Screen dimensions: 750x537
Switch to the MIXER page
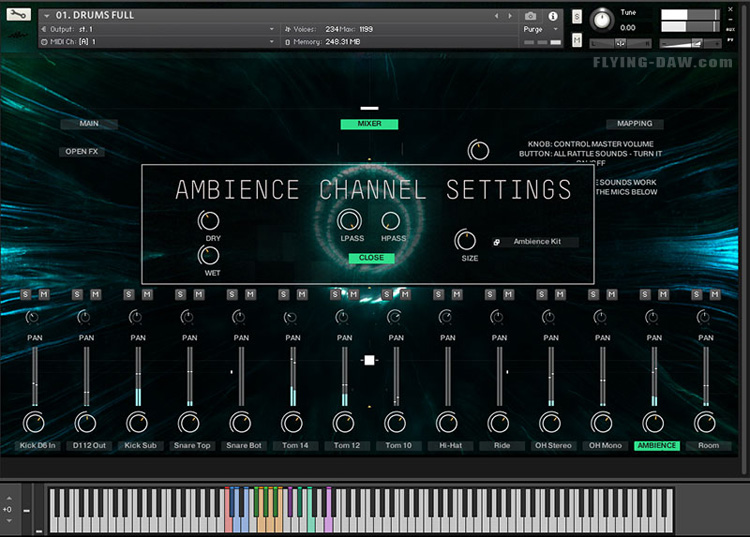369,124
